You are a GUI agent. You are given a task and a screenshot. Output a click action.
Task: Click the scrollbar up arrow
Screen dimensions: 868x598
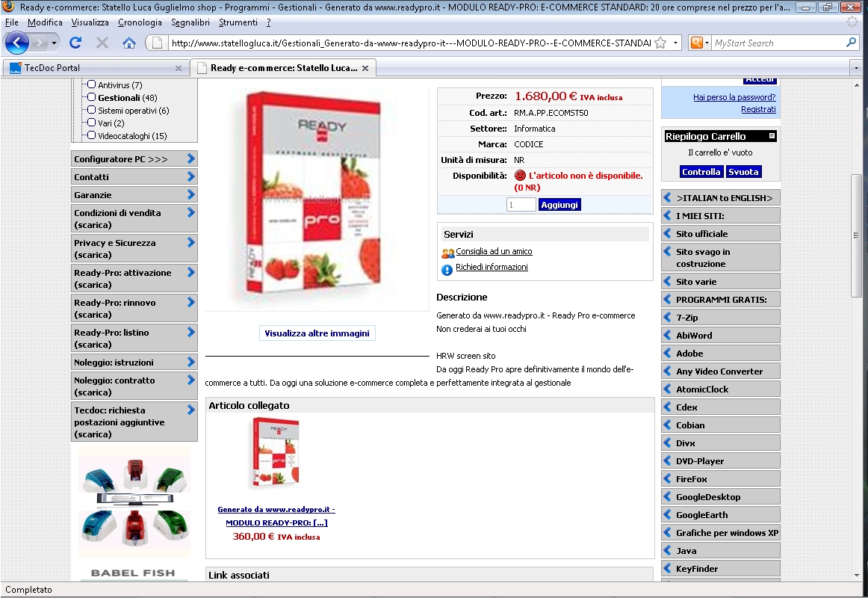[x=856, y=84]
